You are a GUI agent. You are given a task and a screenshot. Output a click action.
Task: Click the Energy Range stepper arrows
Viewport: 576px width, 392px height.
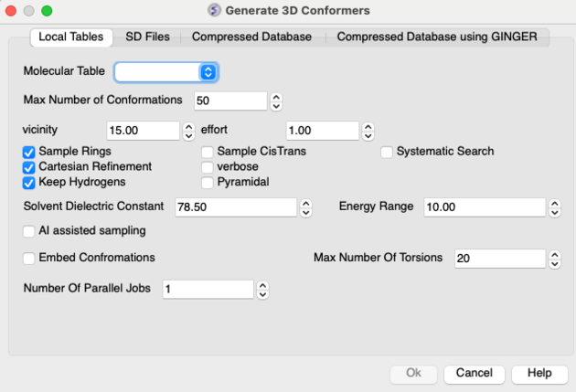coord(554,207)
